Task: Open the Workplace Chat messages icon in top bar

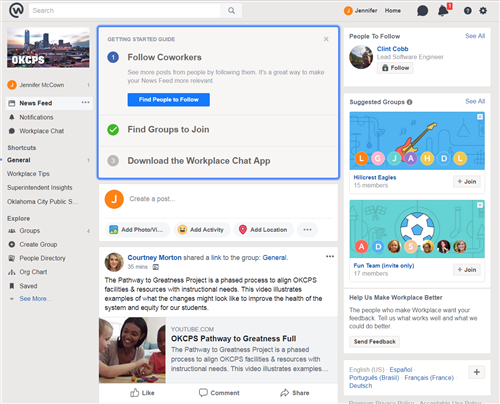Action: [422, 11]
